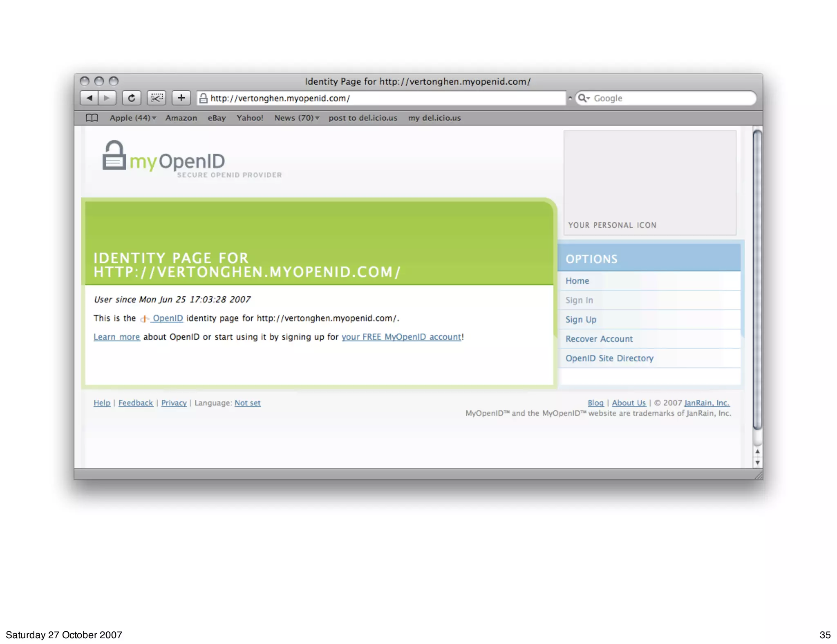The width and height of the screenshot is (837, 644).
Task: Go back with the Safari back arrow
Action: point(89,98)
